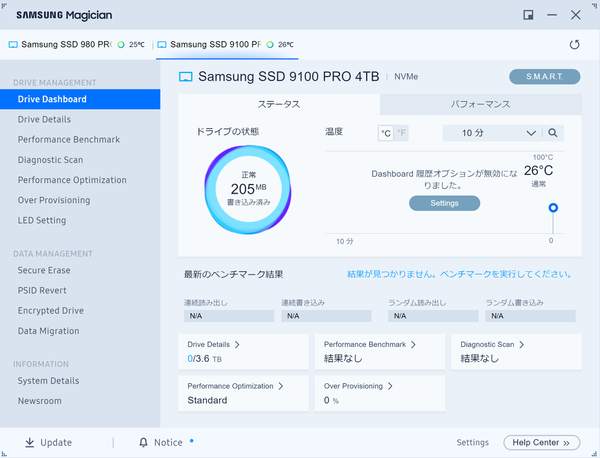Screen dimensions: 600x458
Task: Click the Update label in footer
Action: click(56, 443)
